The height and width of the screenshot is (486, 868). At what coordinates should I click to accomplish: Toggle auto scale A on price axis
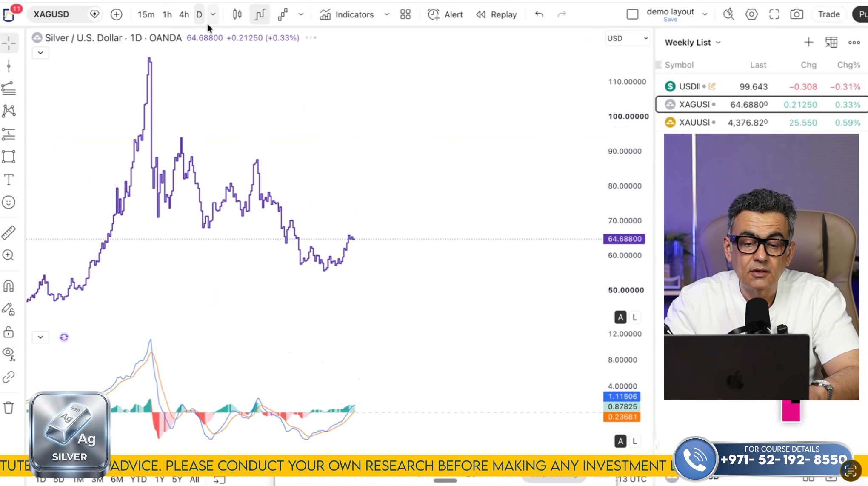620,317
